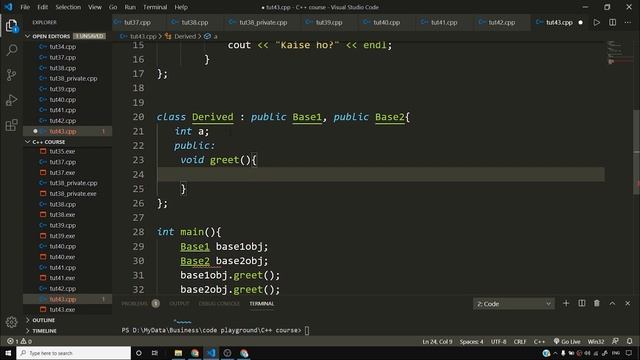This screenshot has width=640, height=360.
Task: Open the notifications bell in status bar
Action: click(x=629, y=341)
